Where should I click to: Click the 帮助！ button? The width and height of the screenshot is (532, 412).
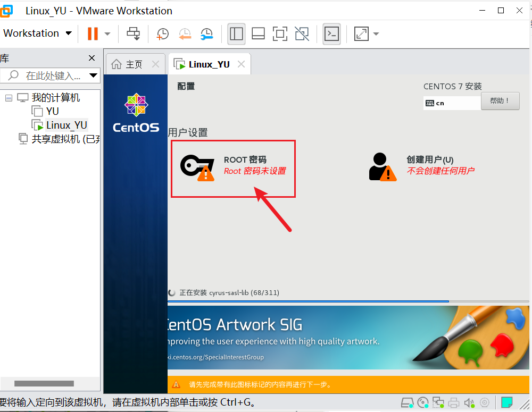(x=500, y=101)
